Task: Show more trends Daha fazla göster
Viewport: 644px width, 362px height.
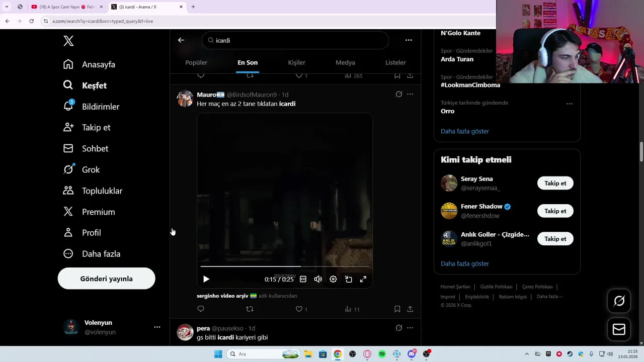Action: (x=465, y=131)
